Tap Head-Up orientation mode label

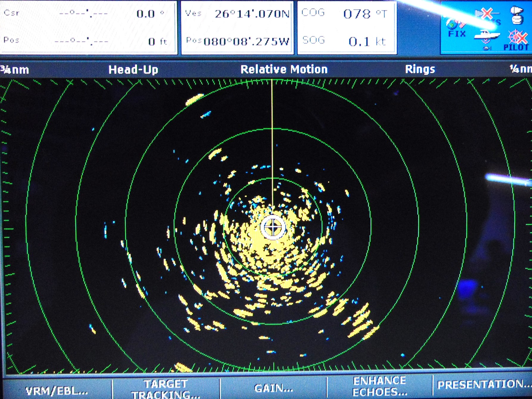tap(133, 70)
